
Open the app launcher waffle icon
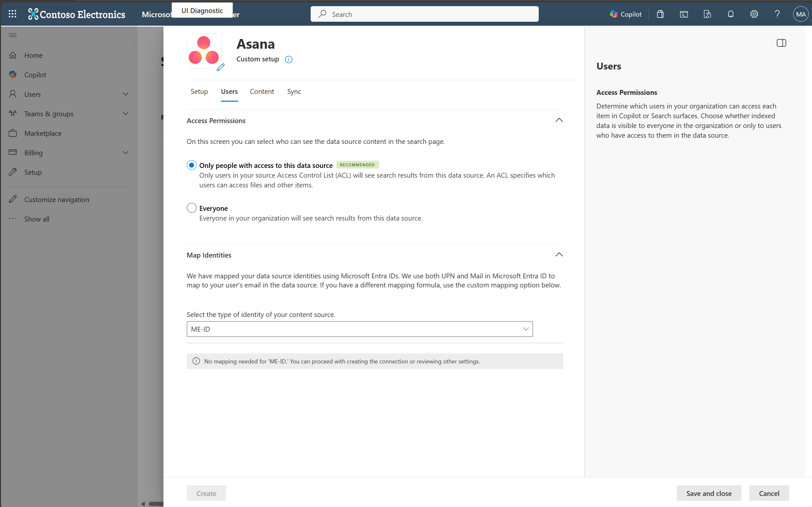12,14
